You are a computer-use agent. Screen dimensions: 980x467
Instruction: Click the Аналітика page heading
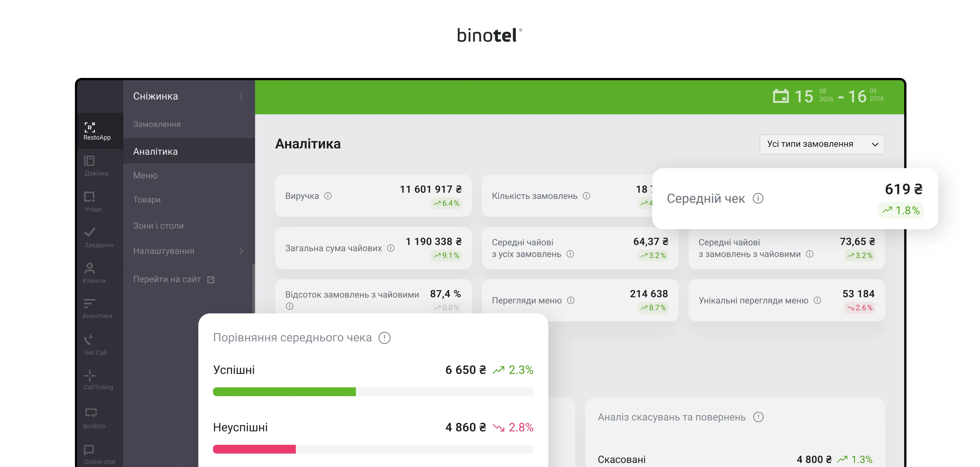pos(308,144)
